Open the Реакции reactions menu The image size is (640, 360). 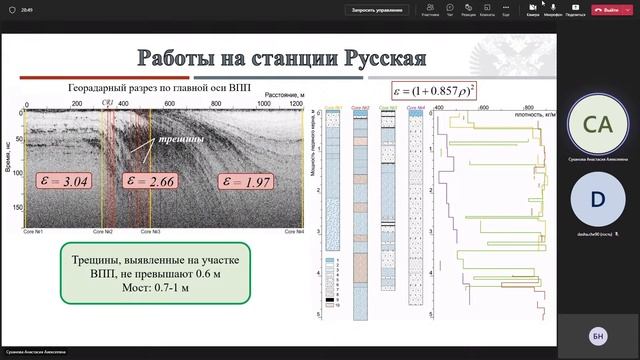[x=468, y=10]
